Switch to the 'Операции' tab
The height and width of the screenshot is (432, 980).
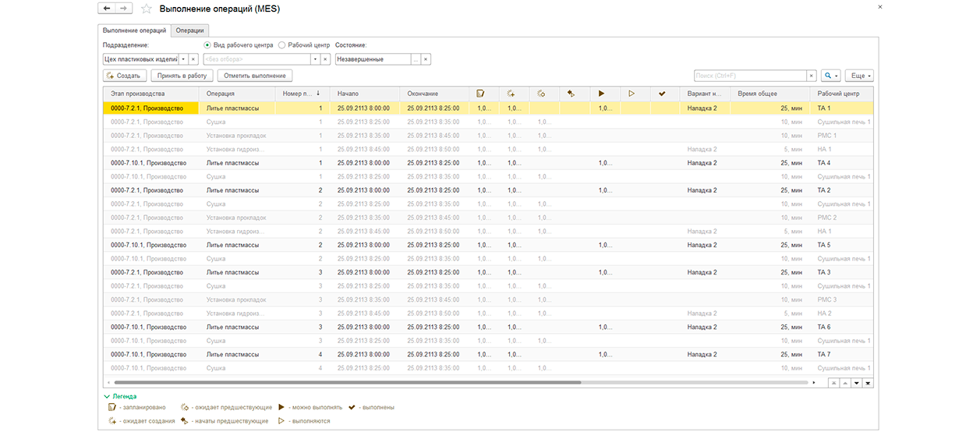point(189,30)
